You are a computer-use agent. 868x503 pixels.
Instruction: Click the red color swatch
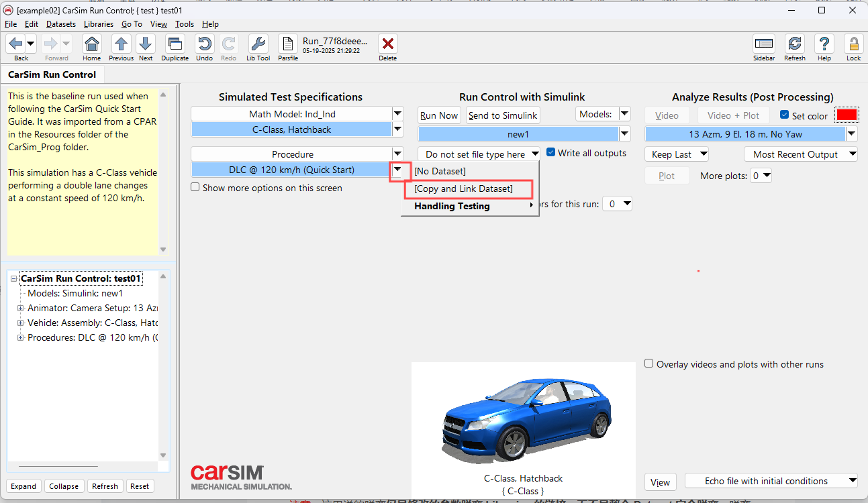tap(847, 115)
